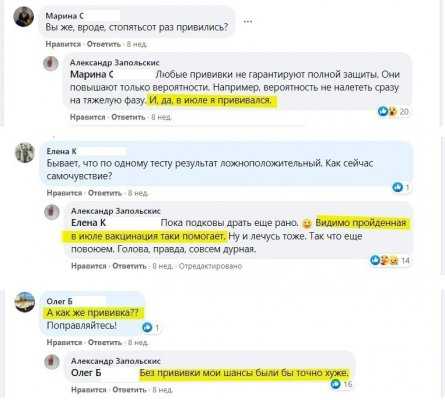Screen dimensions: 445x400
Task: Show edit history via Отредактировано
Action: 210,266
